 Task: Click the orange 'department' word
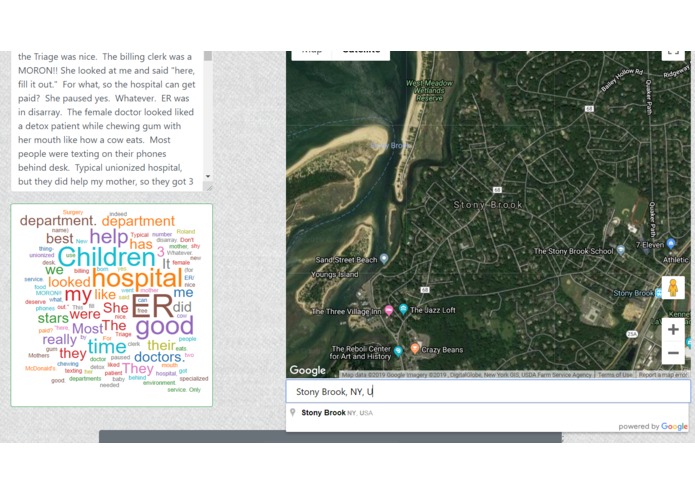(138, 221)
